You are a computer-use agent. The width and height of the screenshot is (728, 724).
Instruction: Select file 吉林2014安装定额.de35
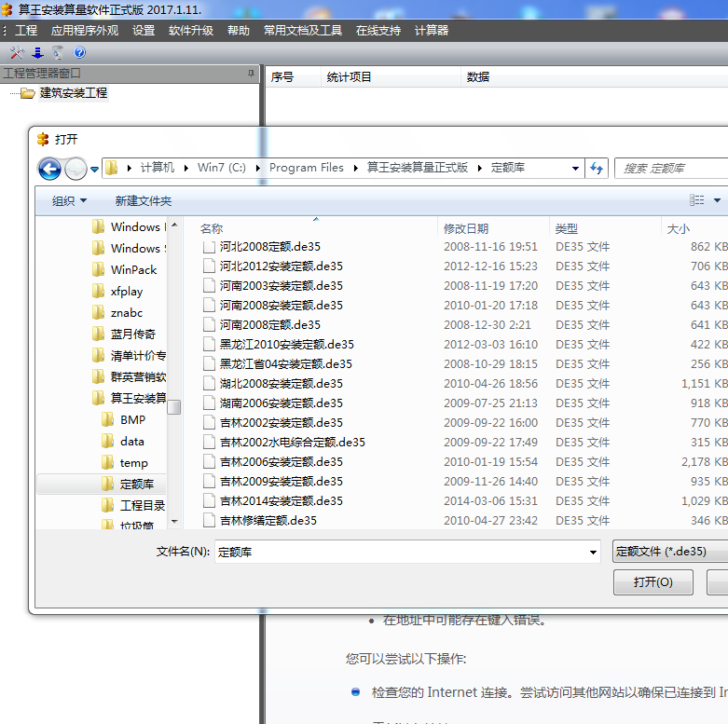[x=281, y=500]
